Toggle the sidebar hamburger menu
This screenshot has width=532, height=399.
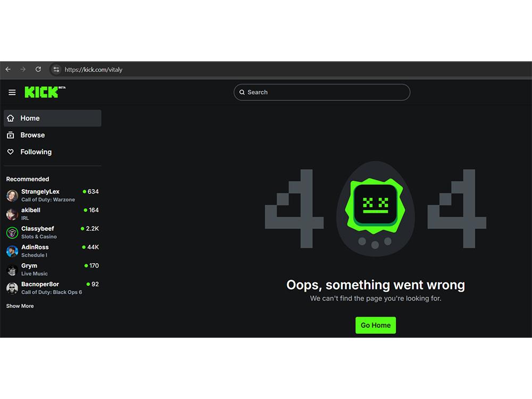pyautogui.click(x=12, y=92)
